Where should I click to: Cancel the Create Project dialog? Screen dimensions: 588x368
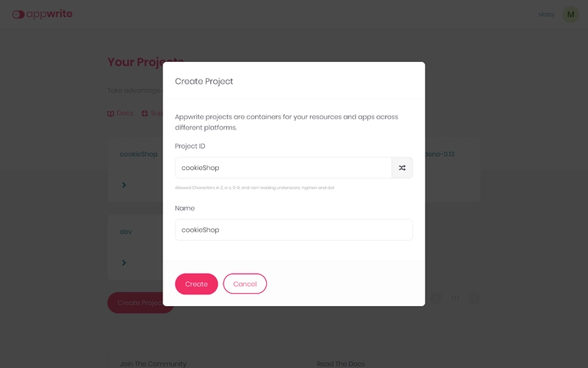245,284
